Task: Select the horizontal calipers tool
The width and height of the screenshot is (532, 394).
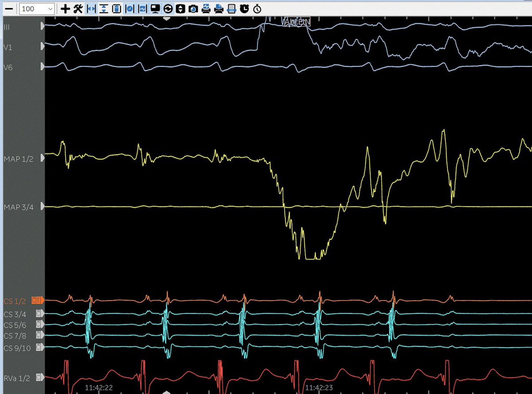Action: (x=91, y=8)
